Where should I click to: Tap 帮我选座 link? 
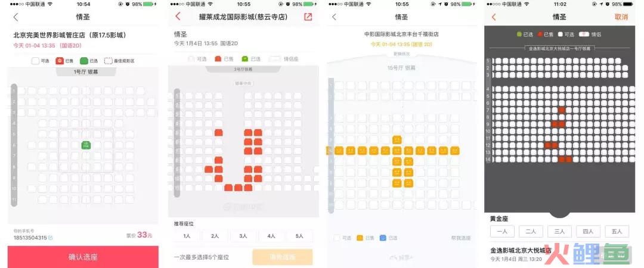(x=461, y=238)
